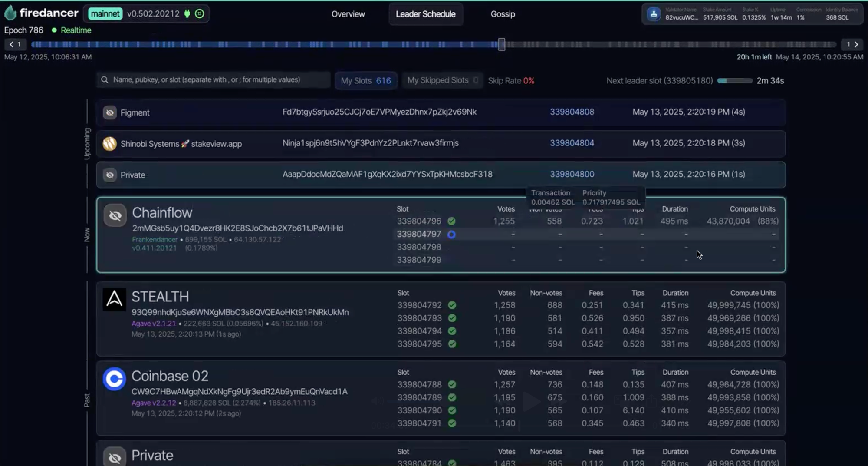Click the Chainflow hidden-eye avatar icon

click(x=115, y=215)
